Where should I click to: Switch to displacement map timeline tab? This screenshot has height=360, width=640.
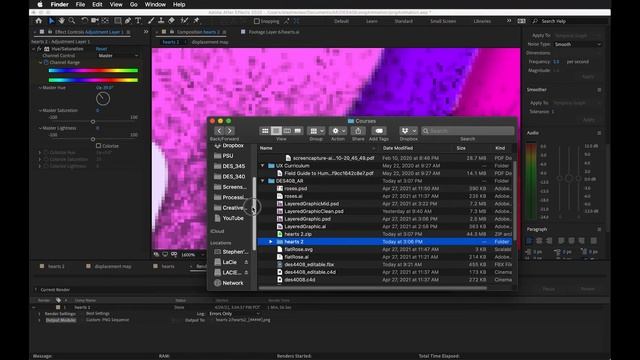(113, 266)
